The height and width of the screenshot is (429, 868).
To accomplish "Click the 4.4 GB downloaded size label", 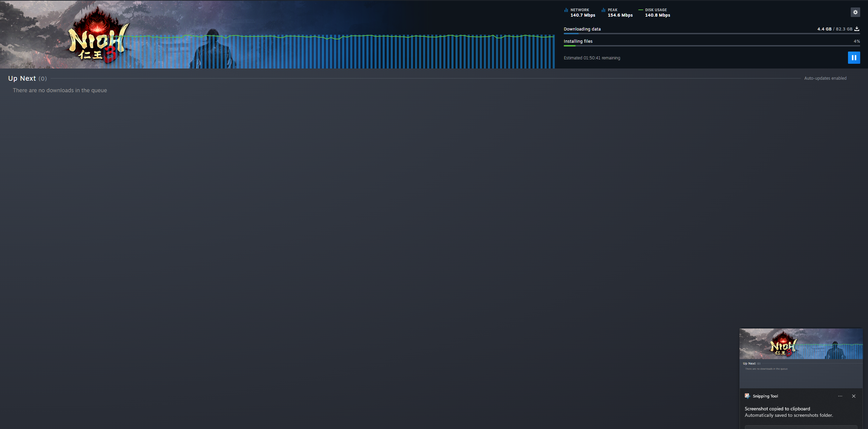I will 824,29.
